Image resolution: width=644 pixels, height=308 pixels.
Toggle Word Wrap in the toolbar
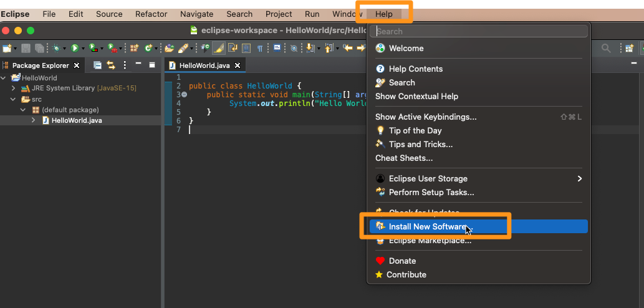click(x=233, y=49)
